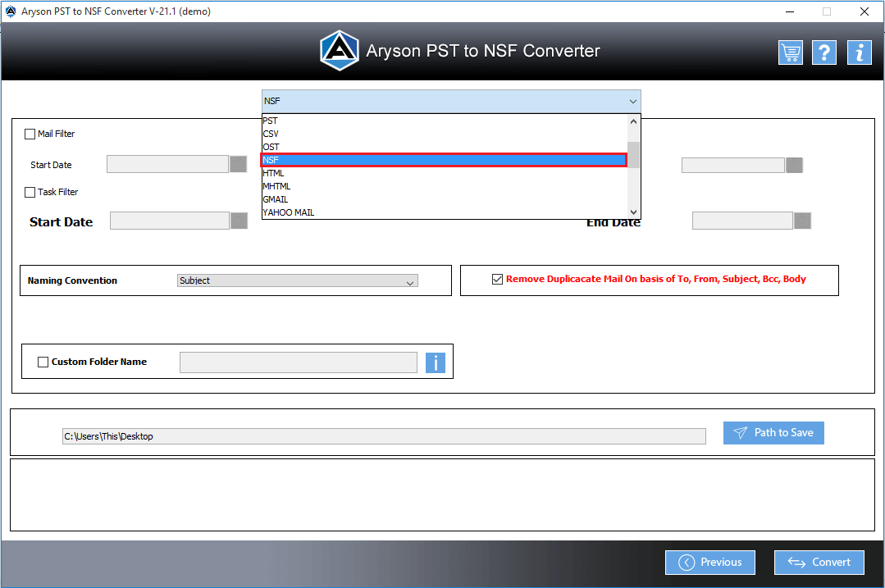The image size is (885, 588).
Task: Close the Aryson converter window
Action: click(x=864, y=11)
